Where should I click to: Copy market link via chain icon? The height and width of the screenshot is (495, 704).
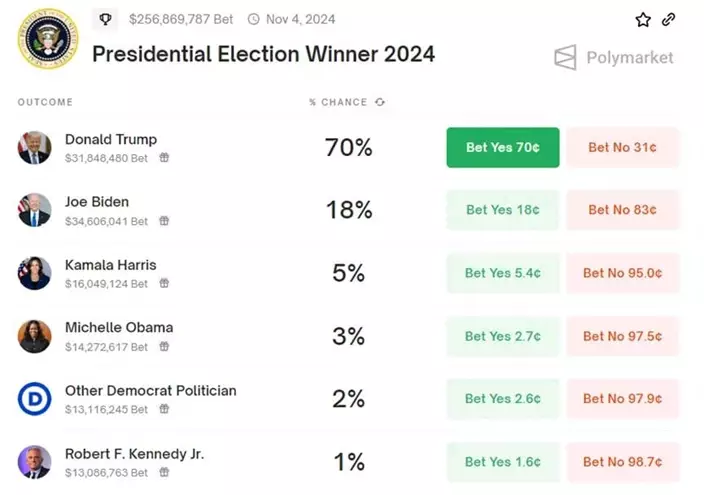click(x=669, y=20)
